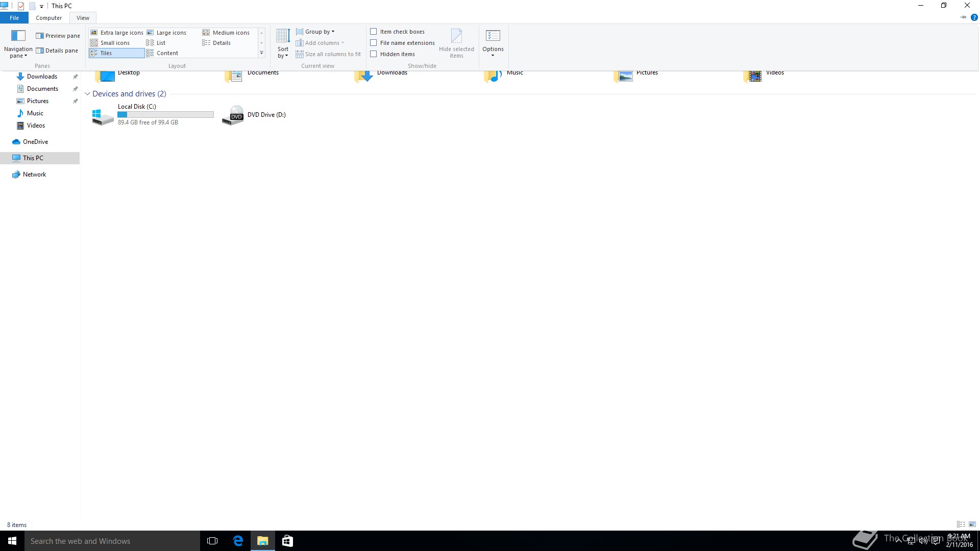Open the Navigation pane menu
The height and width of the screenshot is (551, 980).
[18, 44]
